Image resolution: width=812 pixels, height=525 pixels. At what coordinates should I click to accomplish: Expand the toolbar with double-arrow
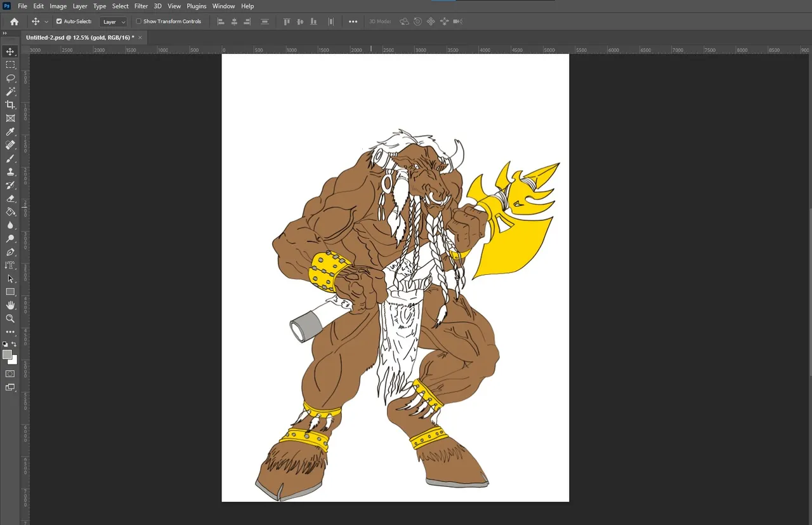tap(4, 33)
